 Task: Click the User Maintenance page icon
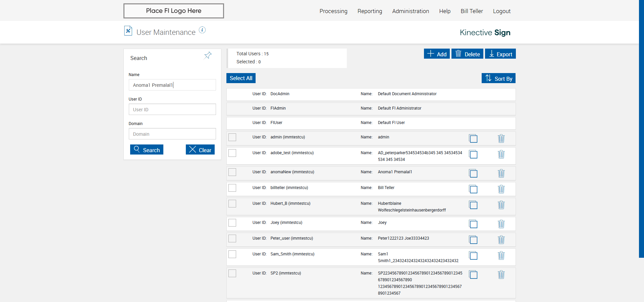128,31
